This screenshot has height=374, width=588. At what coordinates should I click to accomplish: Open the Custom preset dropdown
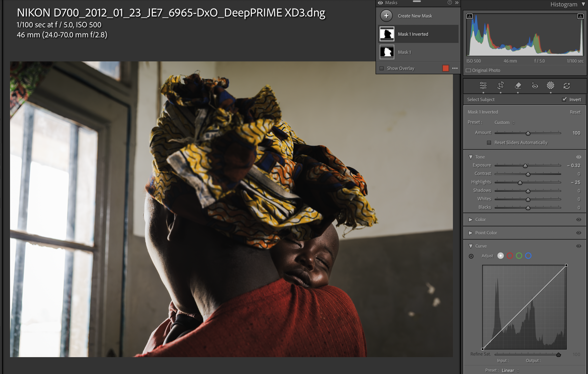(x=504, y=122)
